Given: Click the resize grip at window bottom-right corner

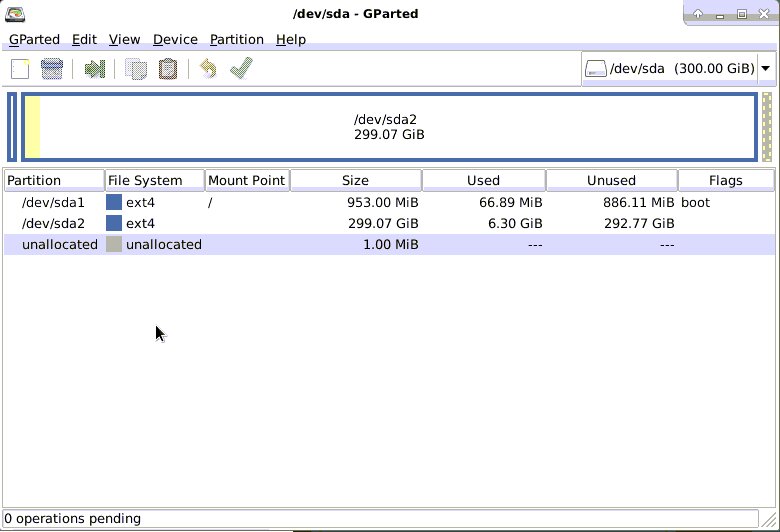Looking at the screenshot, I should coord(769,519).
